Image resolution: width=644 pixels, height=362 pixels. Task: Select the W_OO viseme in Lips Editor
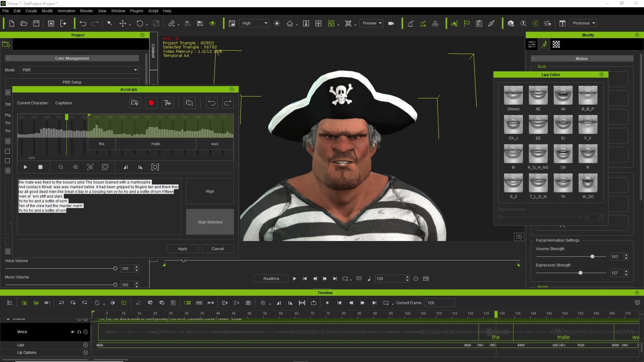[588, 183]
